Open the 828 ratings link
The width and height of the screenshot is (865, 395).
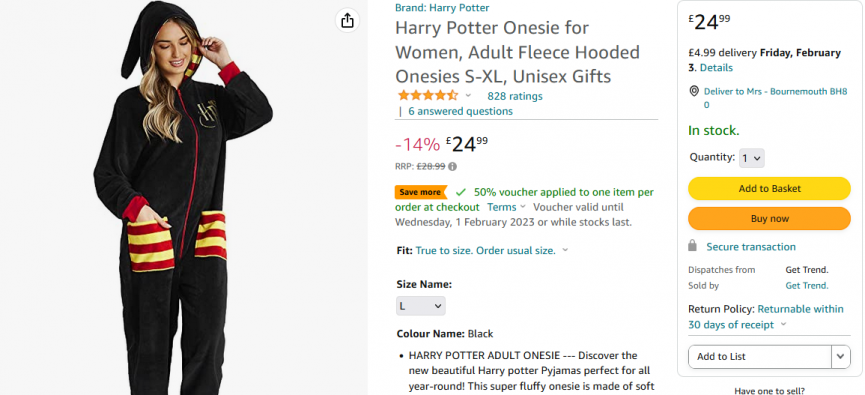click(x=515, y=96)
